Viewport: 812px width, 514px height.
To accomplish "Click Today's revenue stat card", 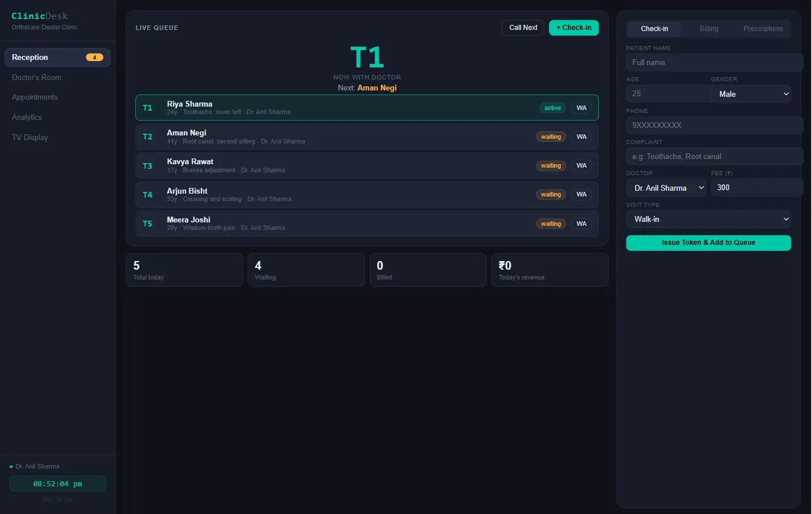I will [550, 270].
